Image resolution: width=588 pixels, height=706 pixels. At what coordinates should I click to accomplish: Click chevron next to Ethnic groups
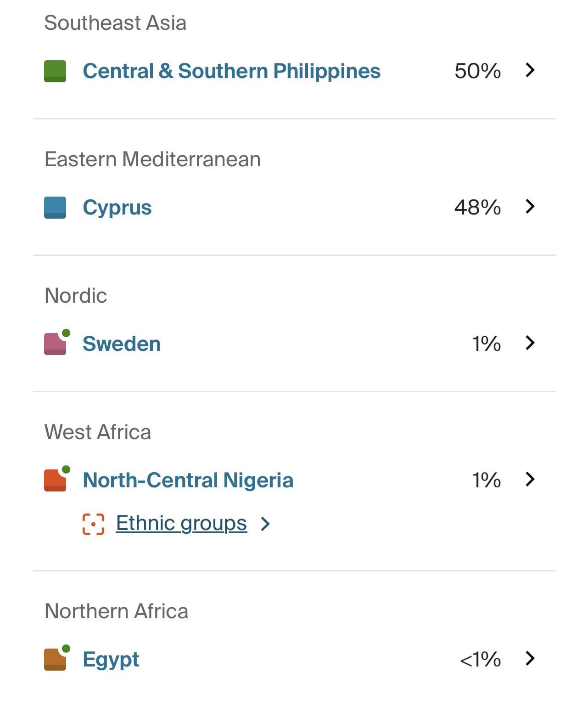265,524
